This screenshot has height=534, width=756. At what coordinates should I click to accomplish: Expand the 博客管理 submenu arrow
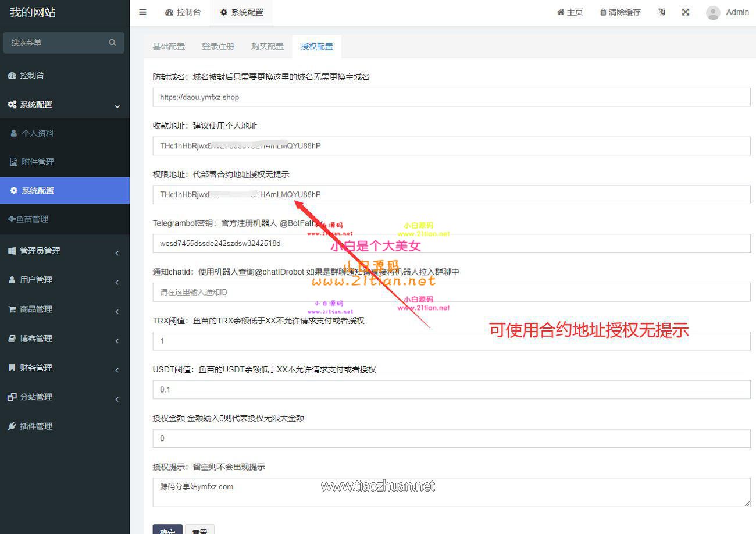coord(117,340)
